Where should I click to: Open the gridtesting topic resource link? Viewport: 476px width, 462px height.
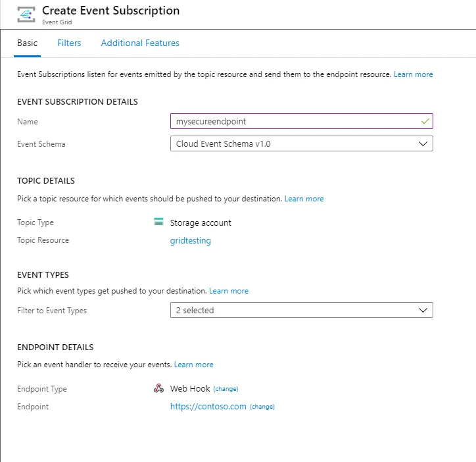[191, 240]
